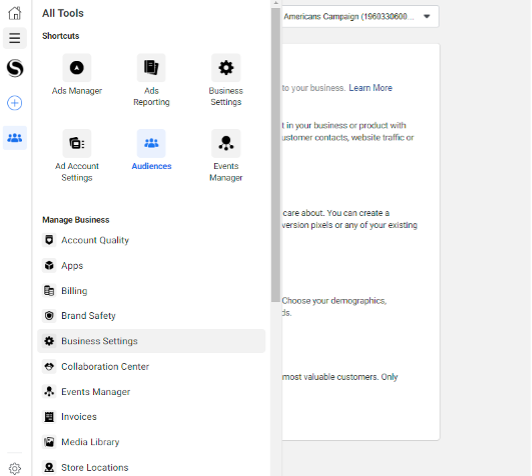Screen dimensions: 532x476
Task: Open Ad Account Settings shortcut icon
Action: pyautogui.click(x=77, y=143)
